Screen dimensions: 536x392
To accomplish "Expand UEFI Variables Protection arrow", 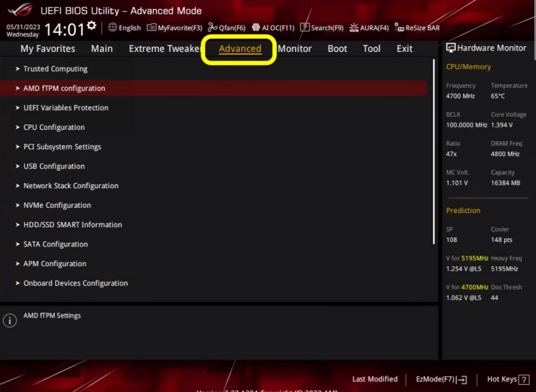I will tap(17, 108).
